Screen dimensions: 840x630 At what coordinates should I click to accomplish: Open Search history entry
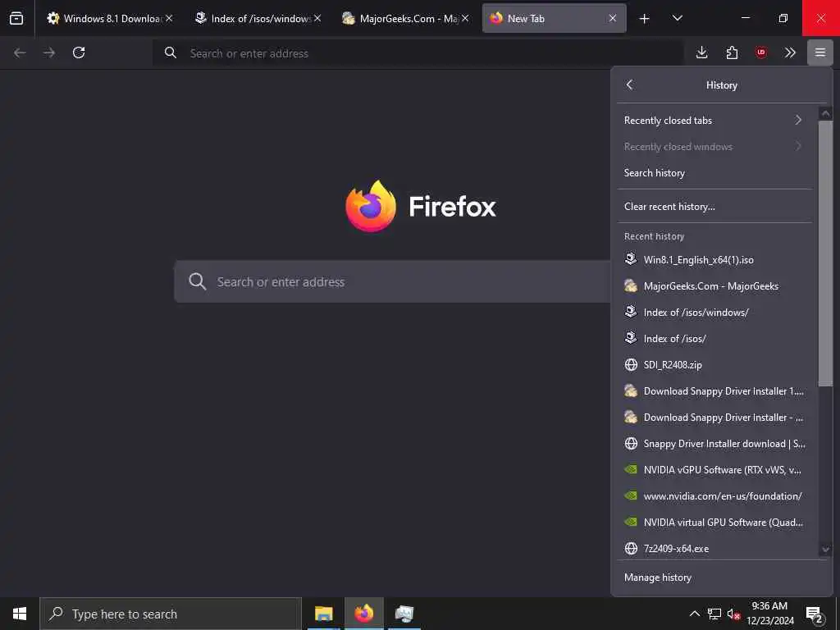click(714, 172)
